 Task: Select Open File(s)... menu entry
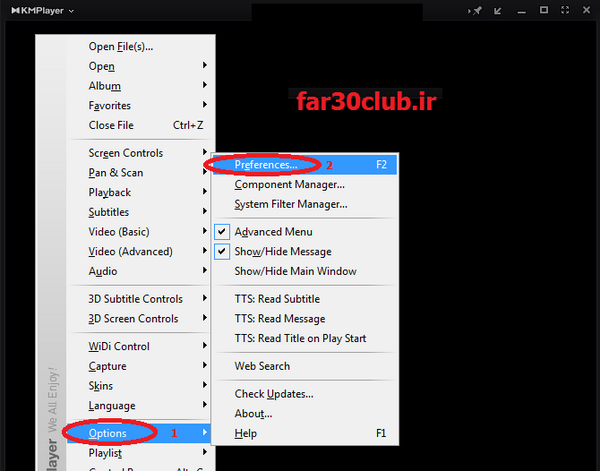coord(140,47)
